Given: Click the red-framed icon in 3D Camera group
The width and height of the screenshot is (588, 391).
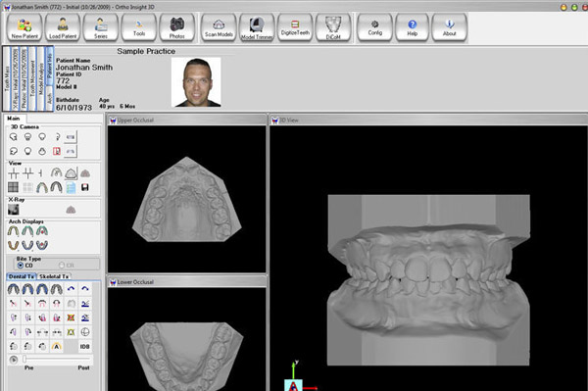Looking at the screenshot, I should tap(57, 151).
